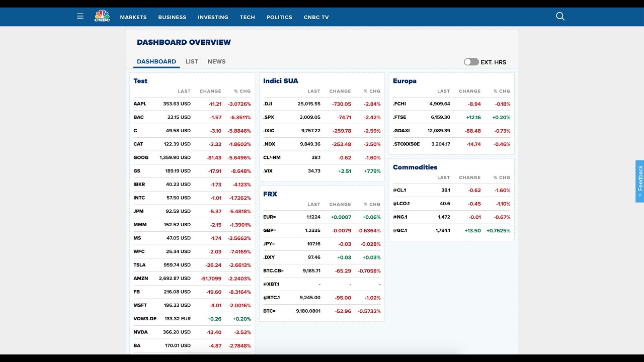Select the TSLA ticker
The height and width of the screenshot is (362, 644).
point(139,265)
